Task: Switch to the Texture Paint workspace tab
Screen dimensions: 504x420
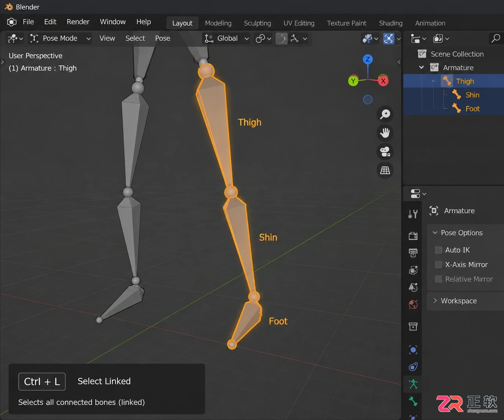Action: (346, 23)
